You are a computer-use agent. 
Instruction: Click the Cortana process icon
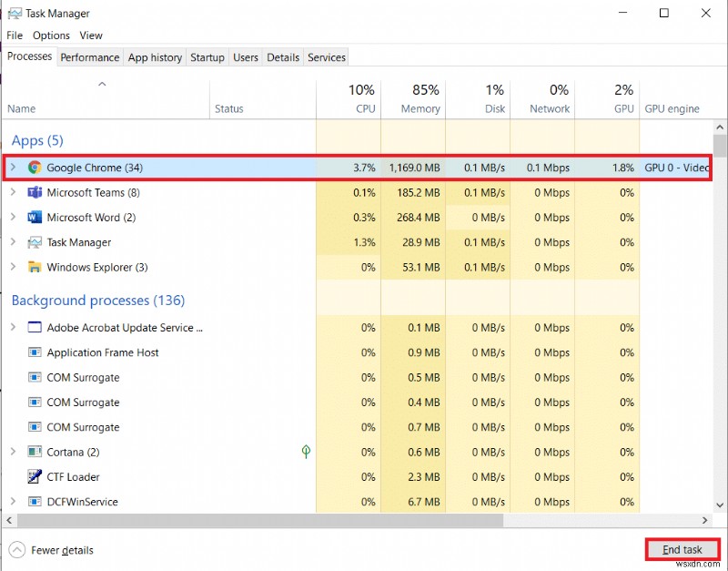point(35,452)
